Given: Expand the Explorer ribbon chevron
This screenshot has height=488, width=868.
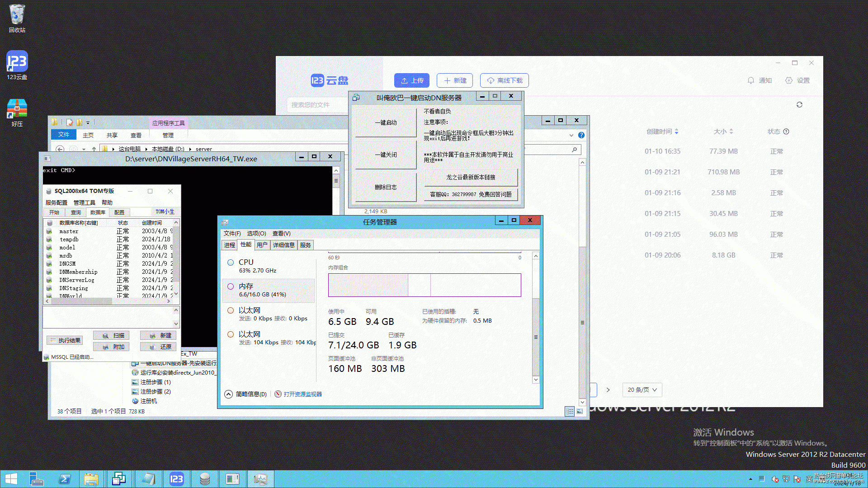Looking at the screenshot, I should [571, 135].
